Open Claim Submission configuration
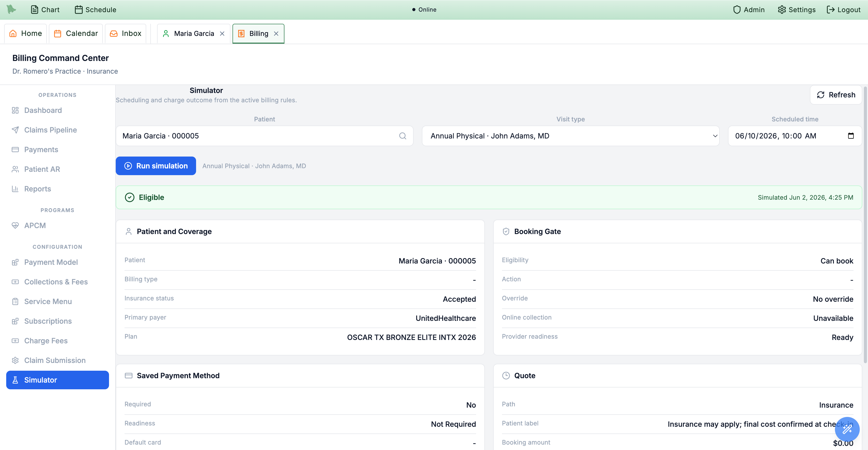The width and height of the screenshot is (868, 450). click(x=58, y=360)
